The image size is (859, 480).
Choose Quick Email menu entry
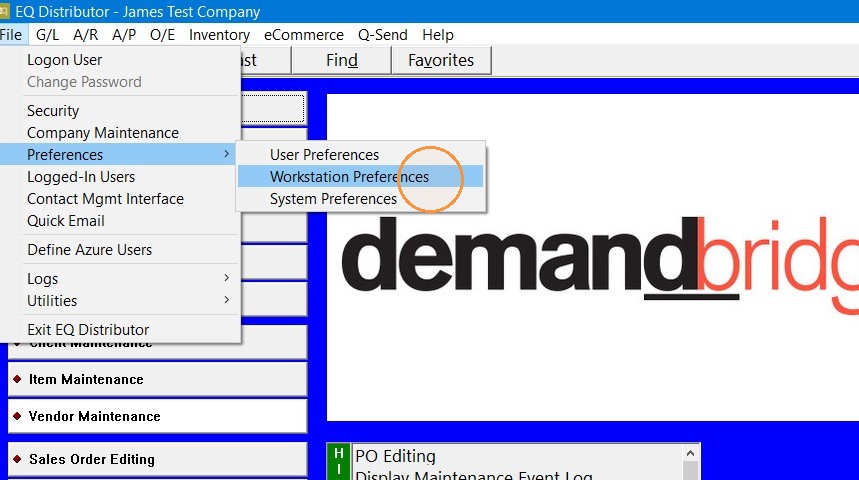click(121, 220)
